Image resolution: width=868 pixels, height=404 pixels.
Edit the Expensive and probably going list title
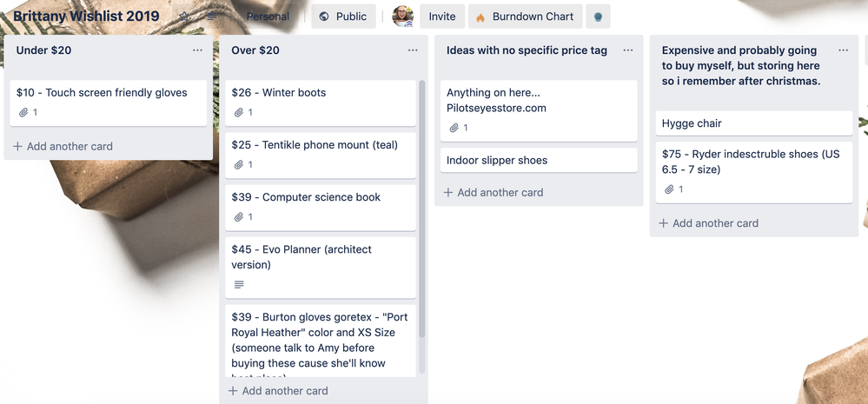742,65
